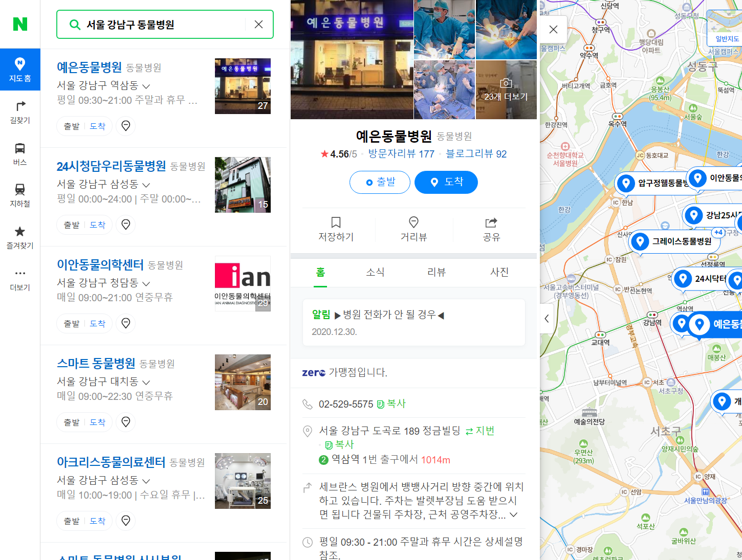Open 방문자리뷰 177 link
Viewport: 742px width, 560px height.
401,154
